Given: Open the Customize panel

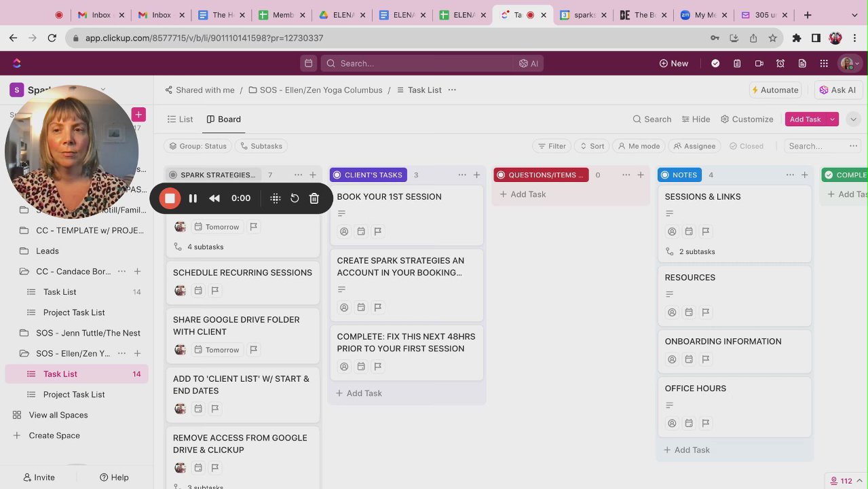Looking at the screenshot, I should (747, 119).
